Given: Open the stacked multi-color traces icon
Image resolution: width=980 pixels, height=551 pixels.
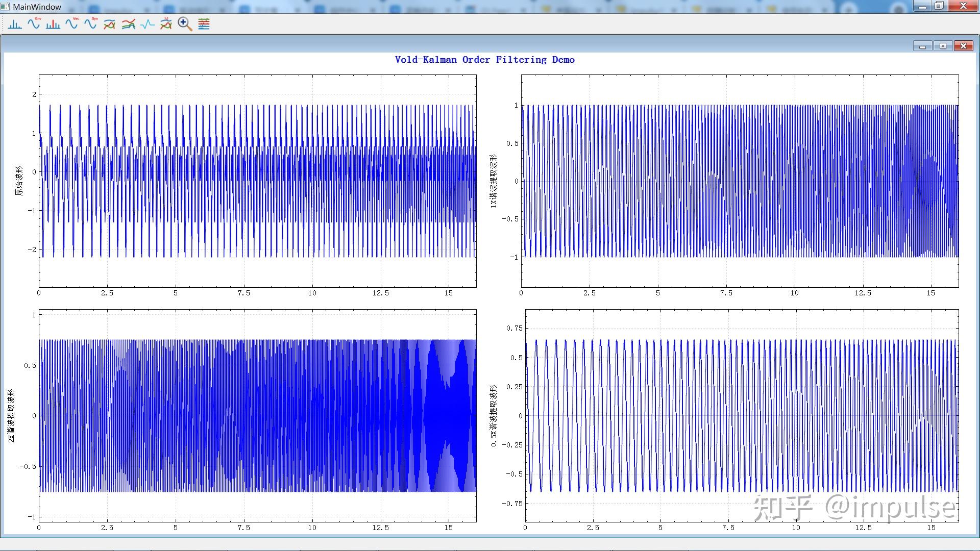Looking at the screenshot, I should (x=204, y=24).
